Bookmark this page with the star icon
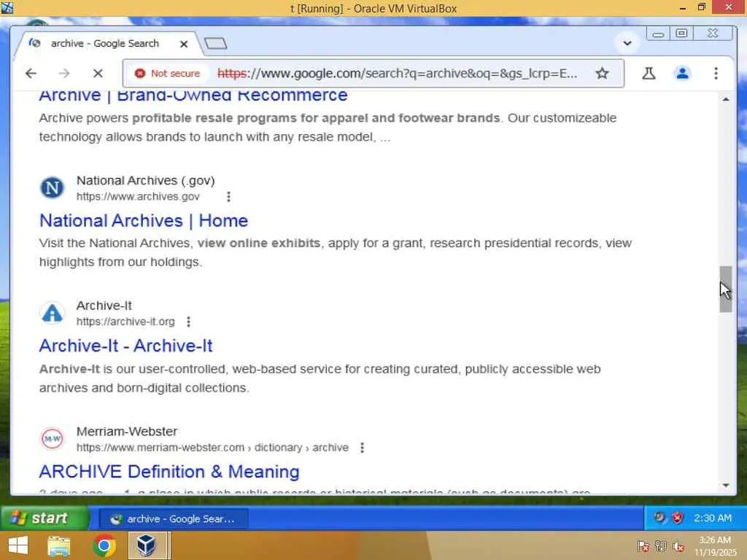This screenshot has height=560, width=747. click(x=602, y=74)
